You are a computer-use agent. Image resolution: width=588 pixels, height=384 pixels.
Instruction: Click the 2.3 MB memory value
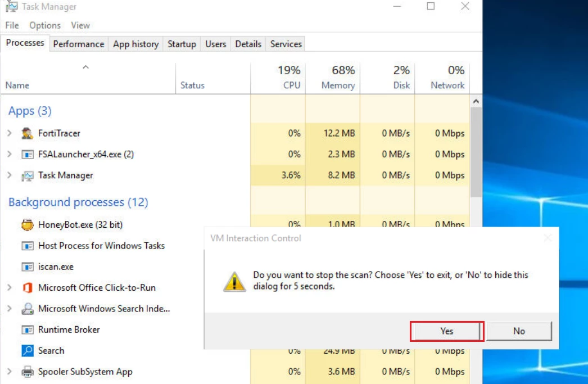[x=341, y=154]
